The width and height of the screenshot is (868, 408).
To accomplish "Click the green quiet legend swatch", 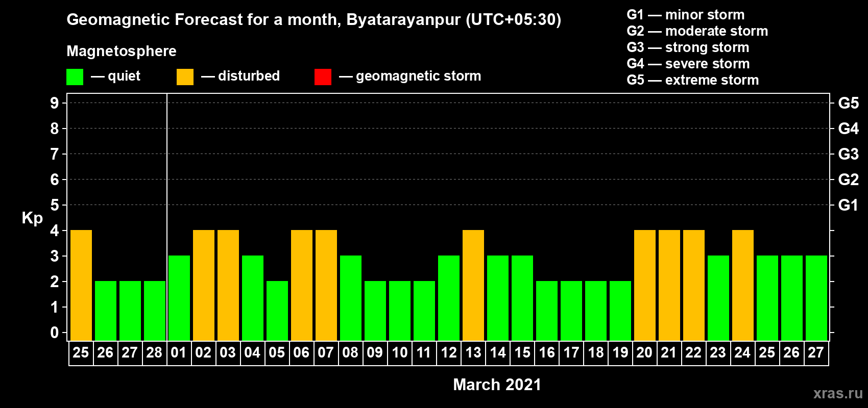I will [75, 77].
